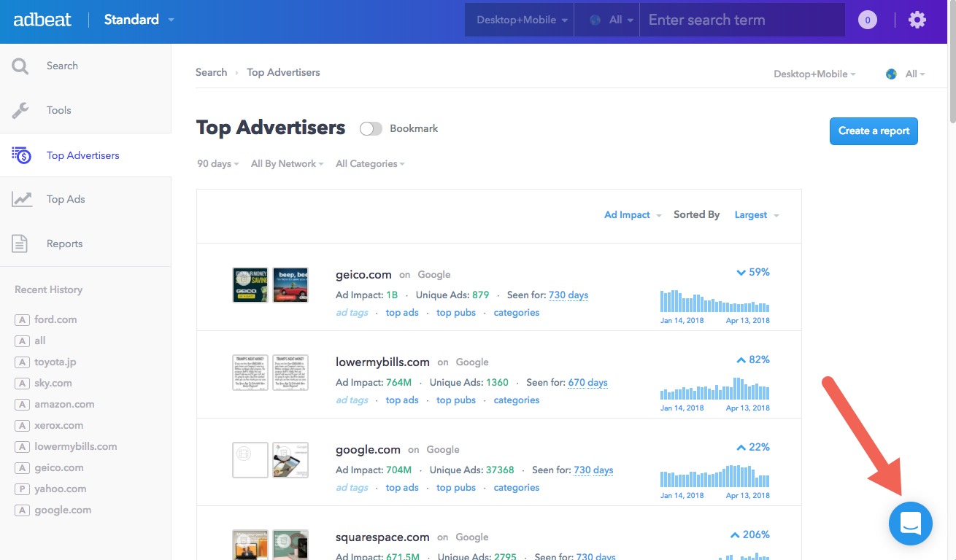Click the geico.com trend bar chart
The image size is (956, 560).
point(714,300)
